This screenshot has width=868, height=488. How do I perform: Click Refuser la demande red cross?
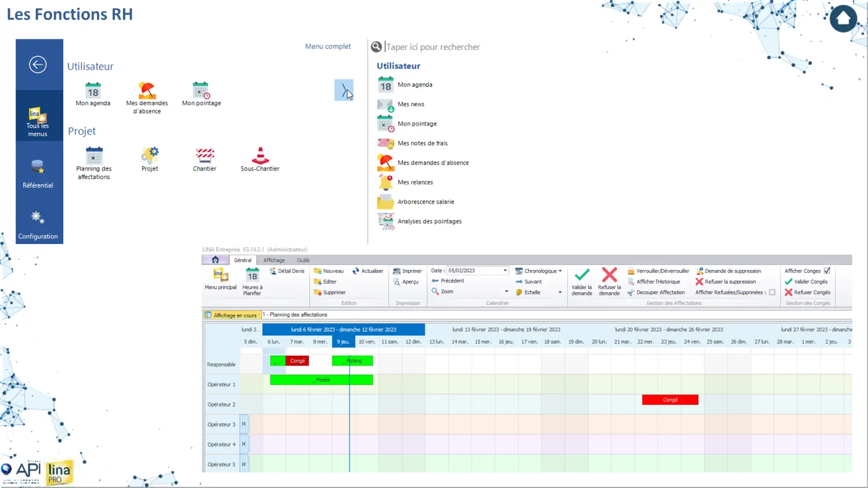coord(609,276)
